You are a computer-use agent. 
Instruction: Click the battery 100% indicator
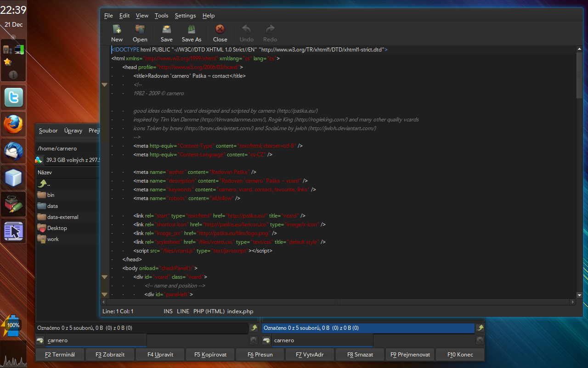[11, 325]
